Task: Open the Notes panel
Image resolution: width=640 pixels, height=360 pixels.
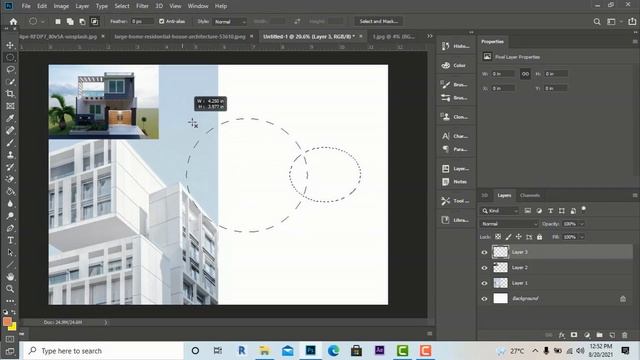Action: [455, 182]
